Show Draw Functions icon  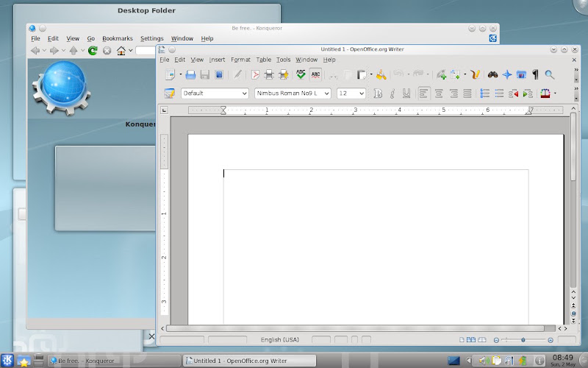[476, 75]
